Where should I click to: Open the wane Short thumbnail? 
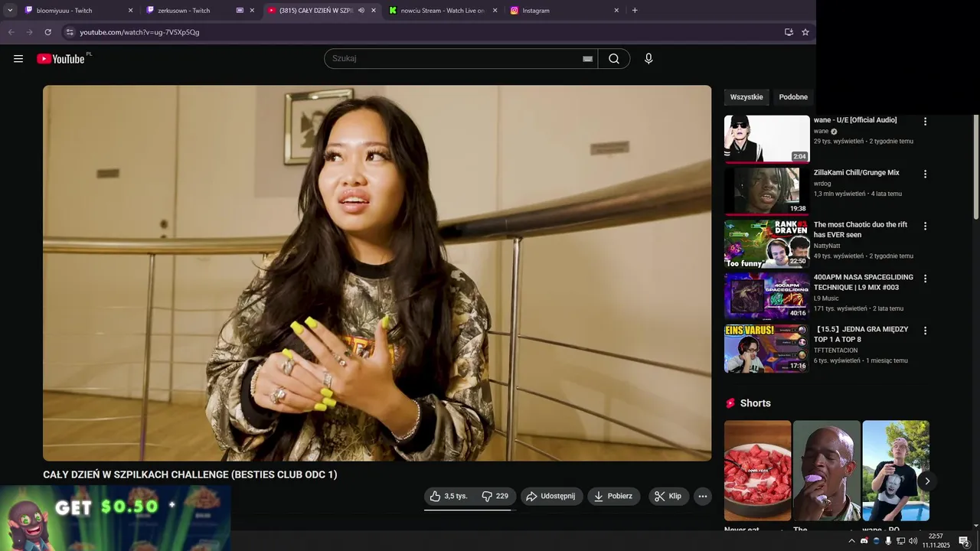click(x=896, y=471)
